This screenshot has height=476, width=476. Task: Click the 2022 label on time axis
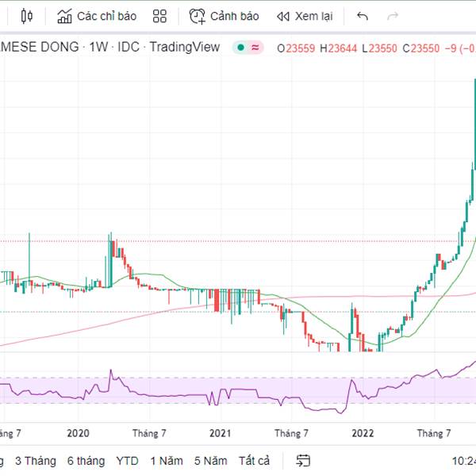click(363, 433)
